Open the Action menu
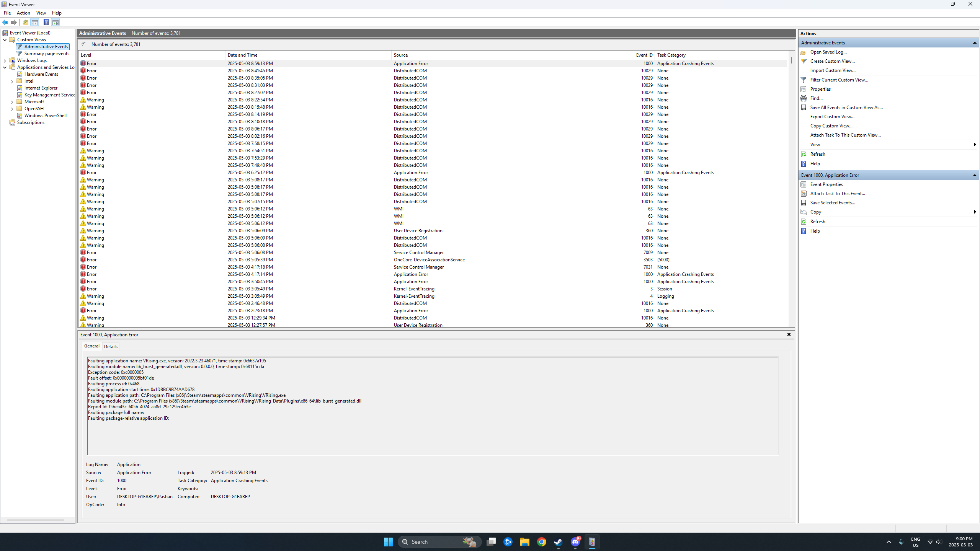 tap(23, 13)
